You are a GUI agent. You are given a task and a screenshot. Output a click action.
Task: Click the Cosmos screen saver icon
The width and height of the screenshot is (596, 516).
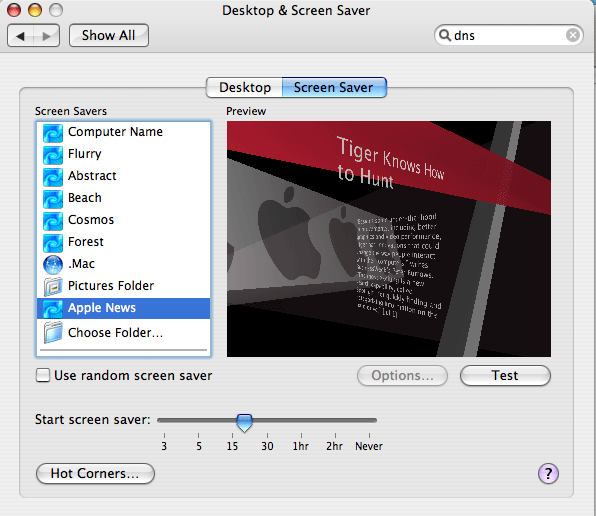(53, 221)
